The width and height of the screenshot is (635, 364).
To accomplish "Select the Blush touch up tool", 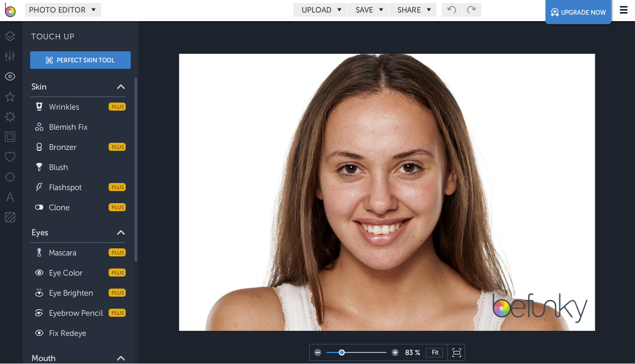I will click(58, 167).
